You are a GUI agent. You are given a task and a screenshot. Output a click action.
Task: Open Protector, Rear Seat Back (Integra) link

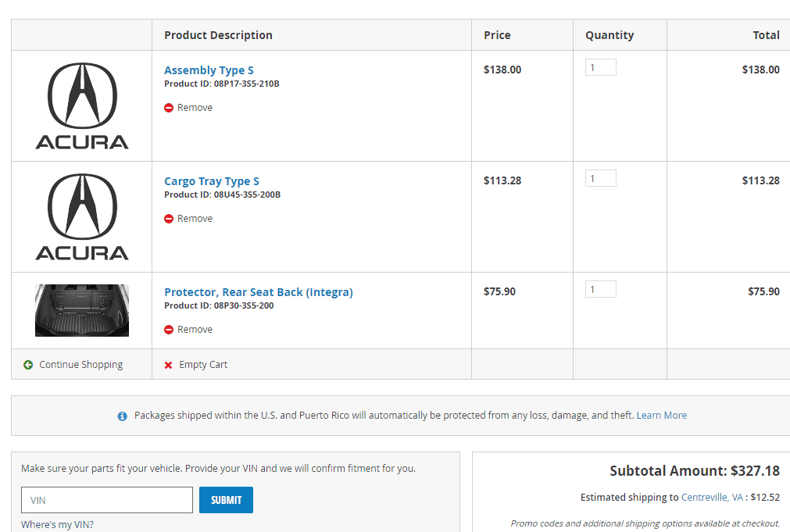click(x=258, y=292)
